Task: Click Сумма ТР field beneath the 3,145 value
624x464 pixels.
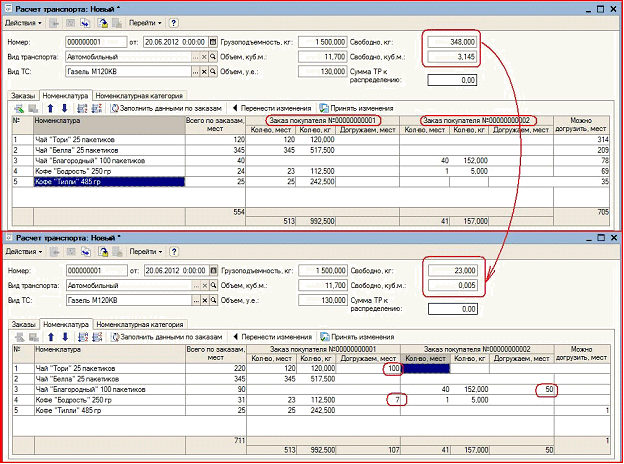Action: tap(452, 80)
